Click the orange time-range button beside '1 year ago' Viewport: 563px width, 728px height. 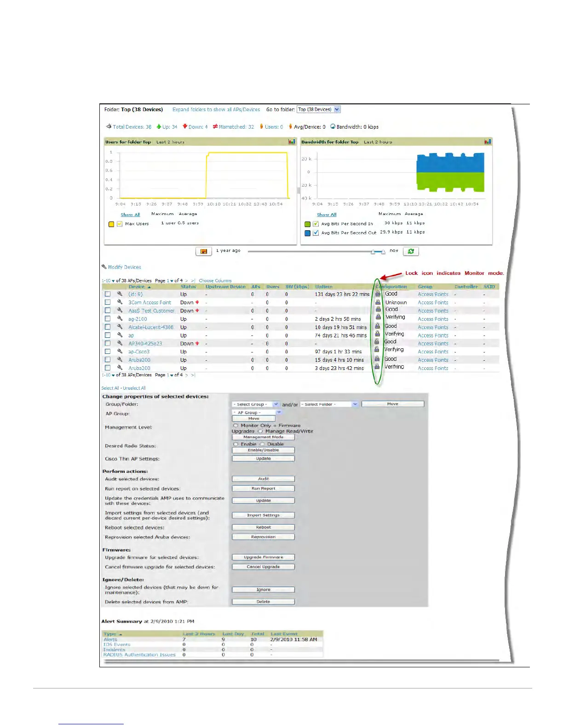(x=203, y=251)
